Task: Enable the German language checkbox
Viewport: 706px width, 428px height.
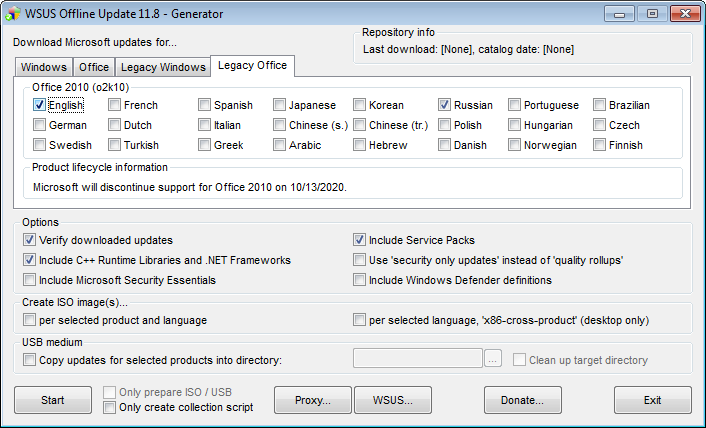Action: point(40,125)
